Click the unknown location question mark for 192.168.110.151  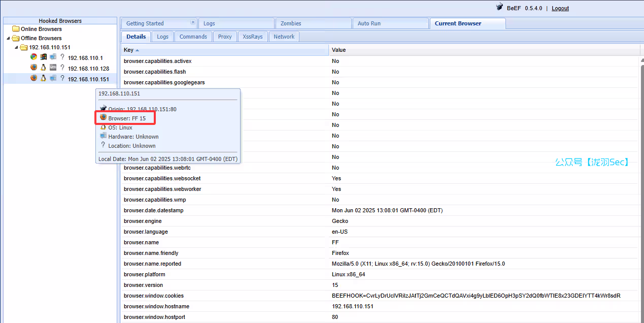pyautogui.click(x=62, y=78)
